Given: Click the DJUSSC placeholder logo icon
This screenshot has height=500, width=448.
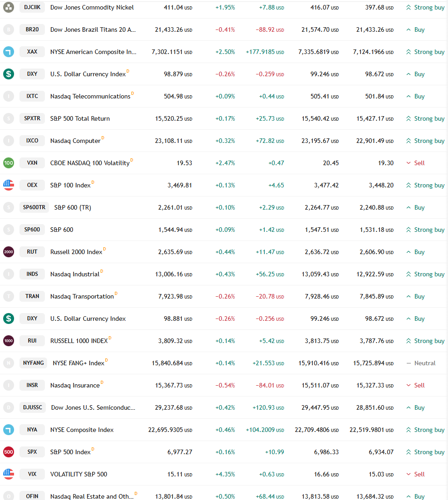Looking at the screenshot, I should coord(9,407).
